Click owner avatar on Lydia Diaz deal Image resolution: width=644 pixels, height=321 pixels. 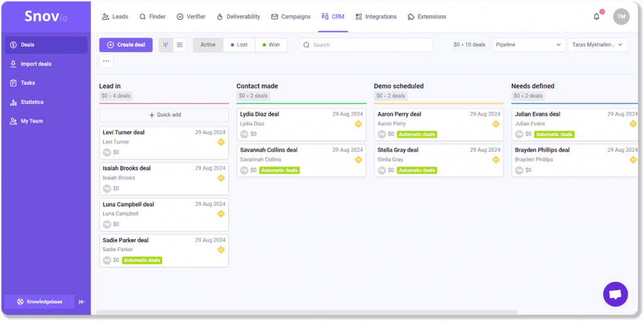245,134
